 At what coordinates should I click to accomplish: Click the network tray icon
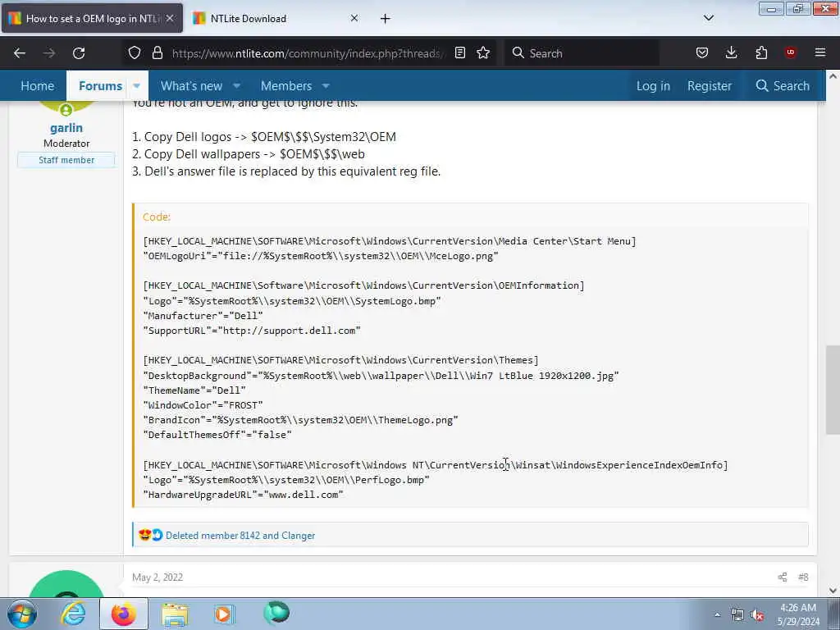[x=737, y=615]
